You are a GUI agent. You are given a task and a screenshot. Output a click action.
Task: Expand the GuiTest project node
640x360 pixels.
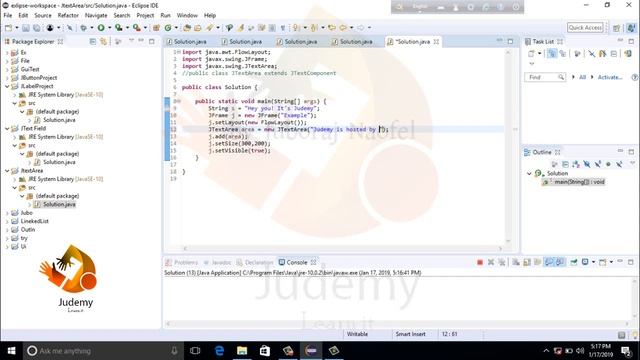click(7, 69)
